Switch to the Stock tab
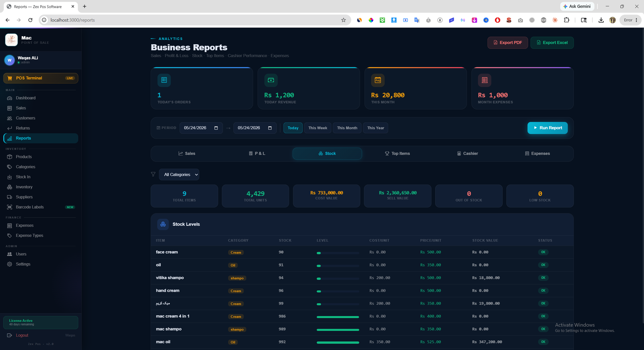The width and height of the screenshot is (644, 350). (327, 153)
